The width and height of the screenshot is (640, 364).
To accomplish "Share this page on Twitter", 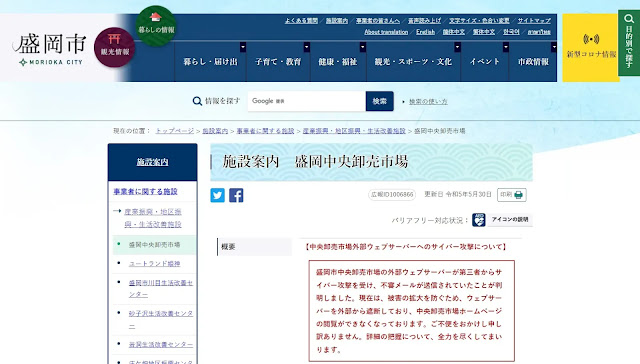I will (x=218, y=195).
